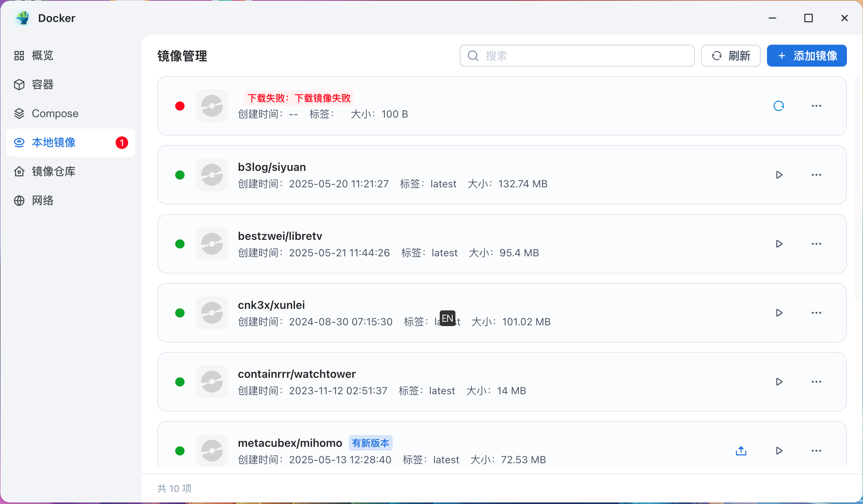Run the b3log/siyuan image
Screen dimensions: 863x504
[x=779, y=175]
